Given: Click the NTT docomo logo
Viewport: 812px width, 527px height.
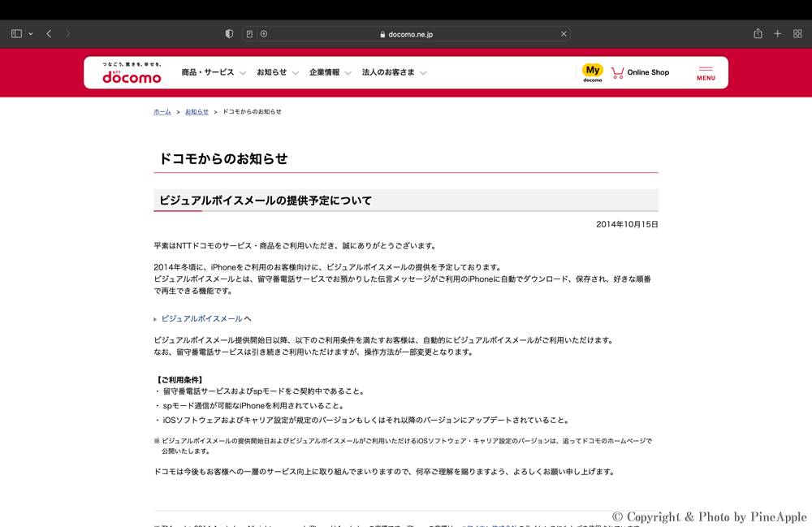Looking at the screenshot, I should point(132,73).
